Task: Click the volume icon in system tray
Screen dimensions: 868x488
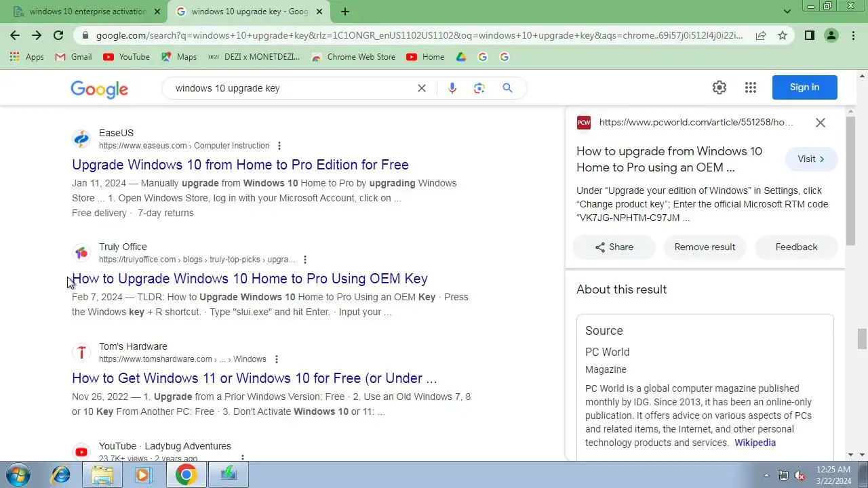Action: coord(800,475)
